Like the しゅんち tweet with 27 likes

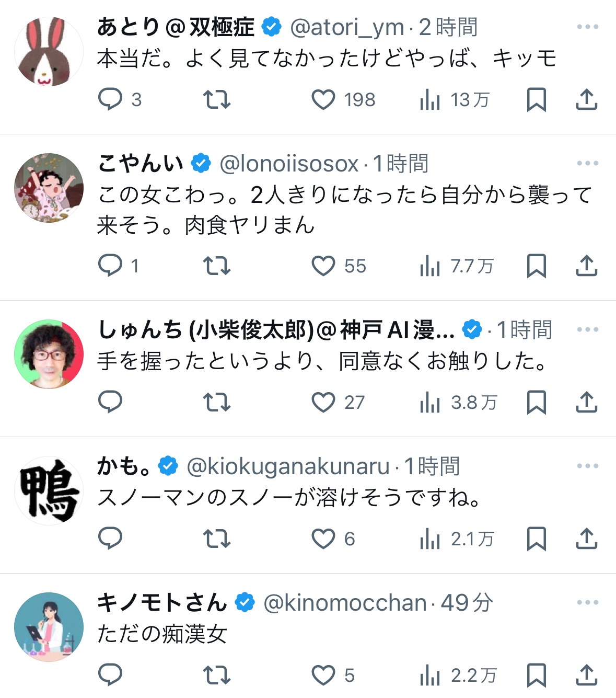pyautogui.click(x=323, y=402)
